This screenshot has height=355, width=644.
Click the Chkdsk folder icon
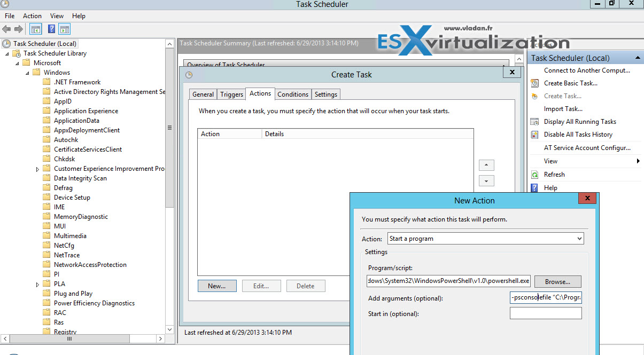46,159
